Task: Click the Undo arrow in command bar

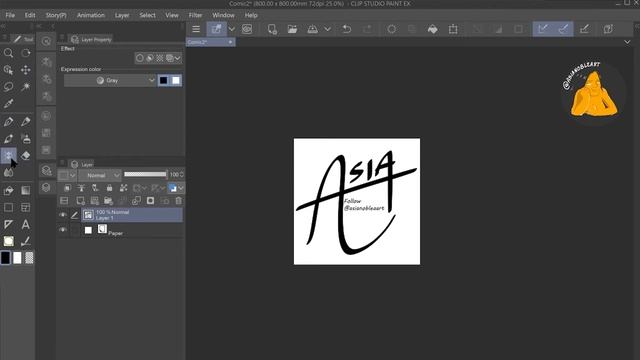Action: [x=347, y=29]
